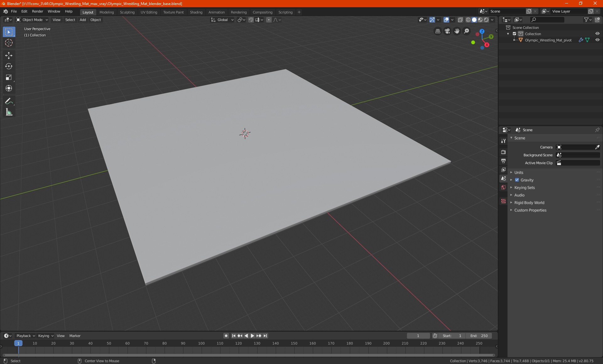Expand Olympic_Wrestling_Mat_pivot in outliner
The width and height of the screenshot is (603, 364).
[x=514, y=40]
